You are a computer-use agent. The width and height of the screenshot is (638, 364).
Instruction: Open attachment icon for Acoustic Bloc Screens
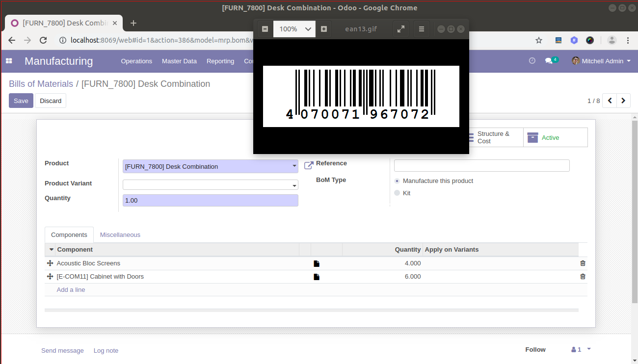tap(317, 263)
